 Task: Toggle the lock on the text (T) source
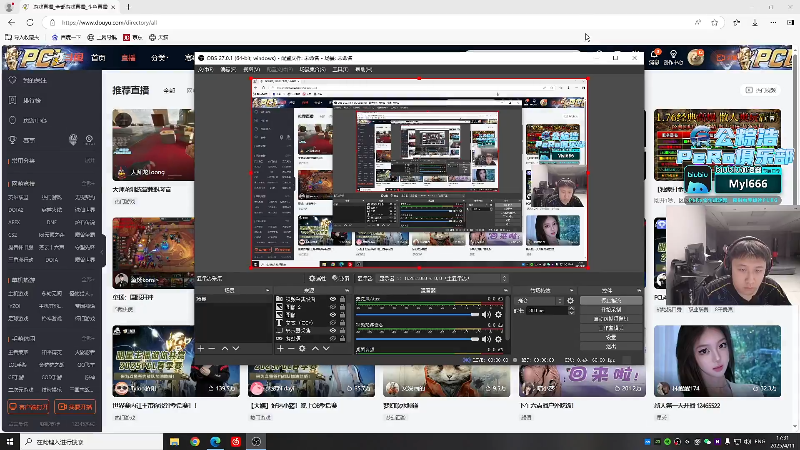[342, 323]
